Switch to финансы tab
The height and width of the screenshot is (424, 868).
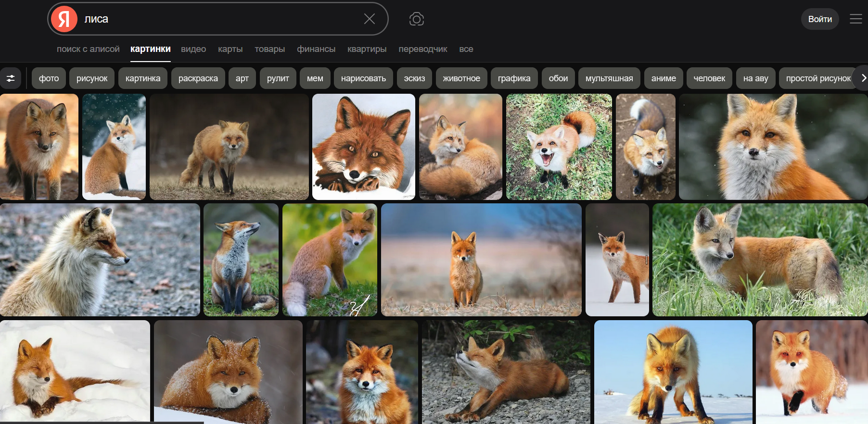[316, 49]
